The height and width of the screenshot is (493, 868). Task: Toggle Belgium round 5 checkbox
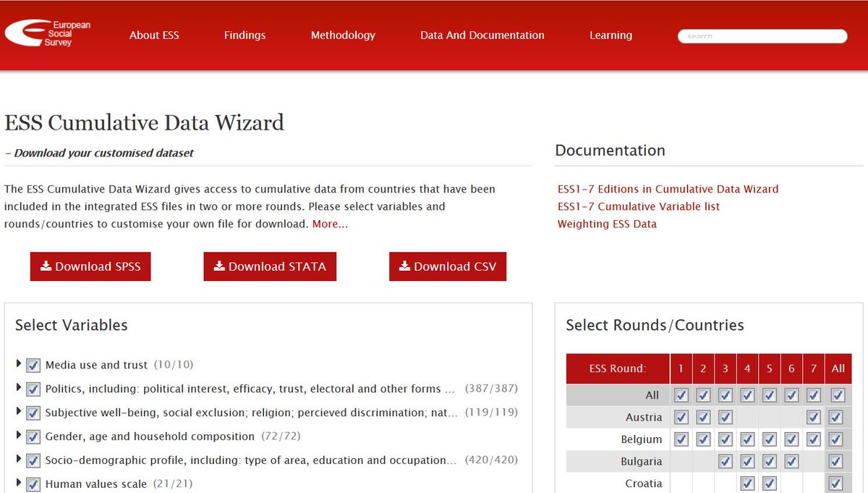coord(769,439)
